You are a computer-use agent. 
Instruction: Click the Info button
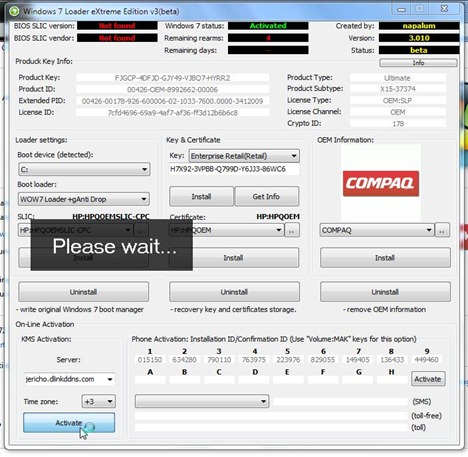click(x=418, y=62)
